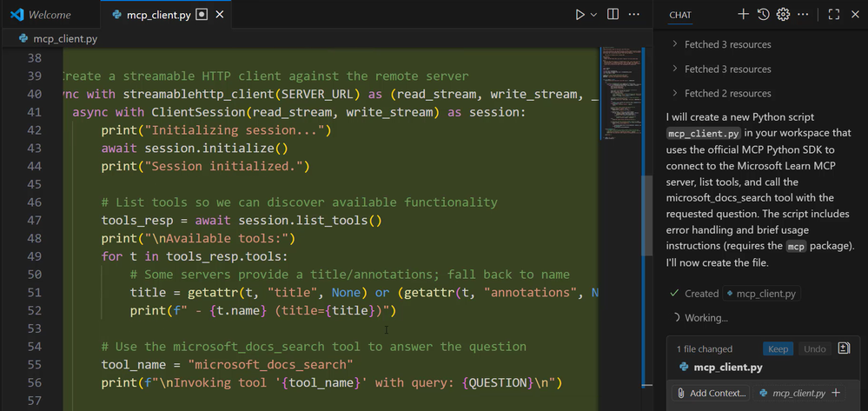Screen dimensions: 868x411
Task: Maximize the chat panel
Action: coord(833,15)
